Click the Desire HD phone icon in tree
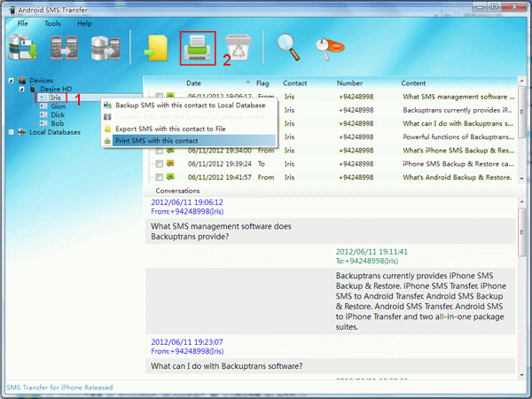532x399 pixels. pos(33,89)
